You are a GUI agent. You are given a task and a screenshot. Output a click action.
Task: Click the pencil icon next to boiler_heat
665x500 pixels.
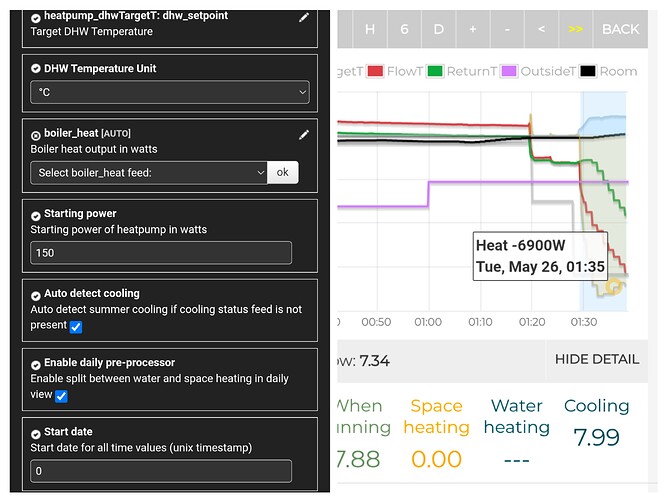[x=304, y=135]
